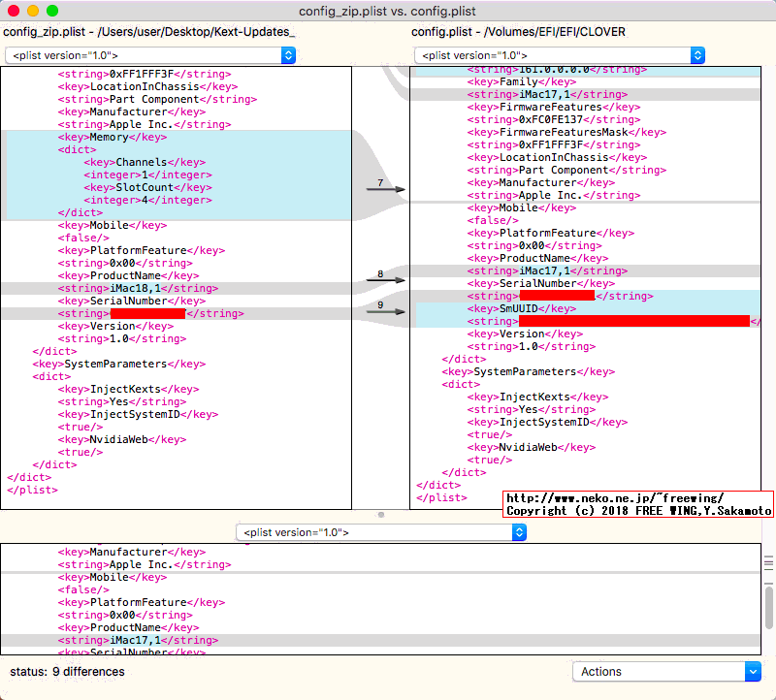Click the pane splitter handle dot
The image size is (776, 700).
[x=381, y=515]
